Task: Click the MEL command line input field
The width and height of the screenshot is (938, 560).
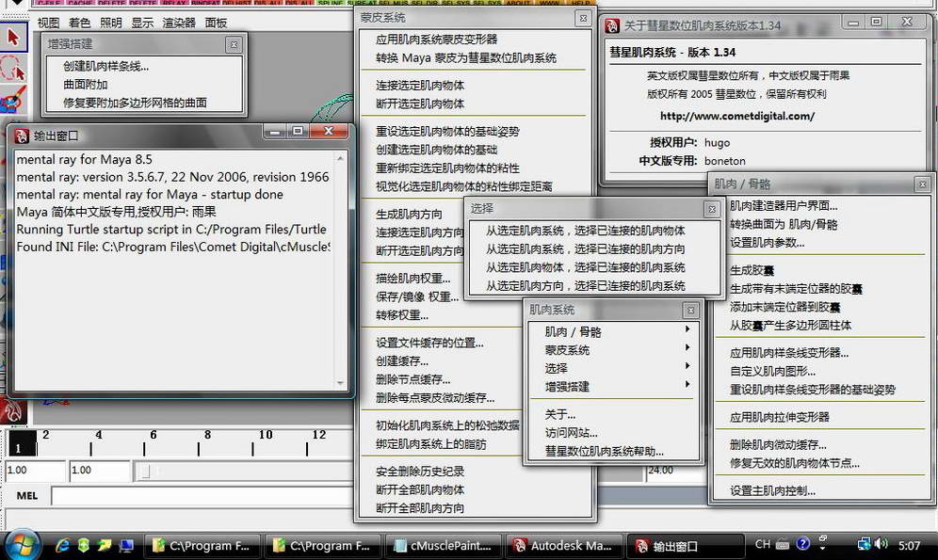Action: pos(202,496)
